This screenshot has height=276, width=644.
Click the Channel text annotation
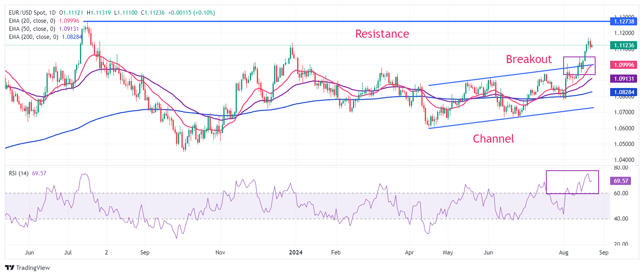pos(493,139)
